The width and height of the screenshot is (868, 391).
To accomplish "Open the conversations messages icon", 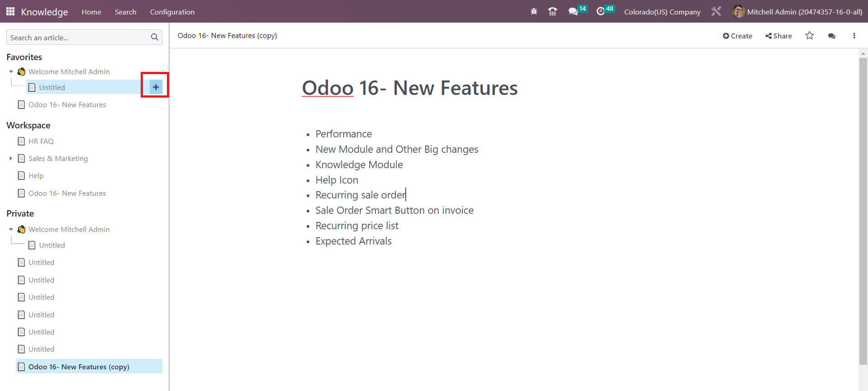I will coord(573,12).
